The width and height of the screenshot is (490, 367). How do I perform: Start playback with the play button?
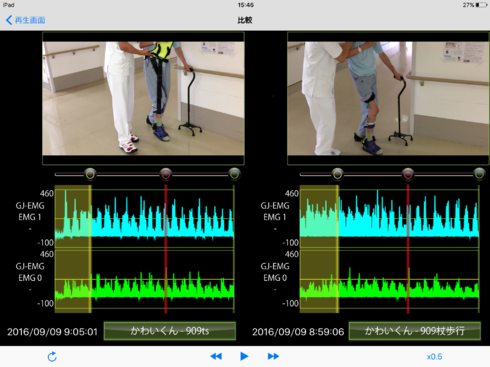[244, 356]
